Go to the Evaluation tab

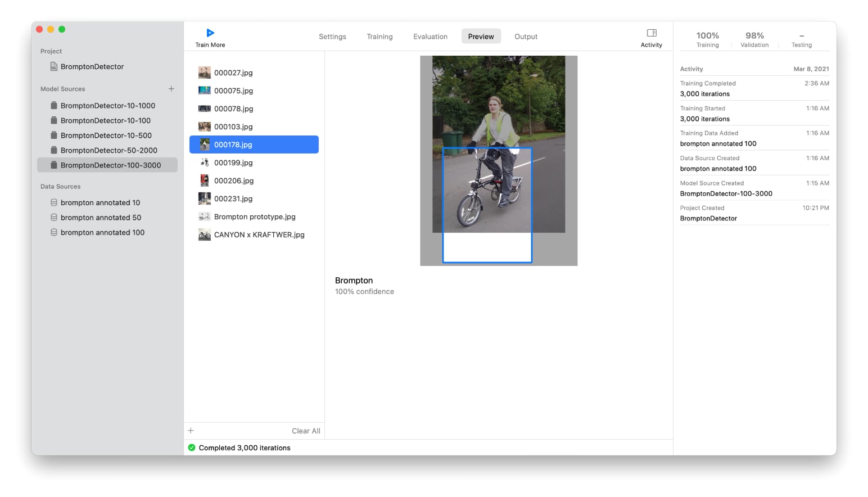click(x=430, y=37)
